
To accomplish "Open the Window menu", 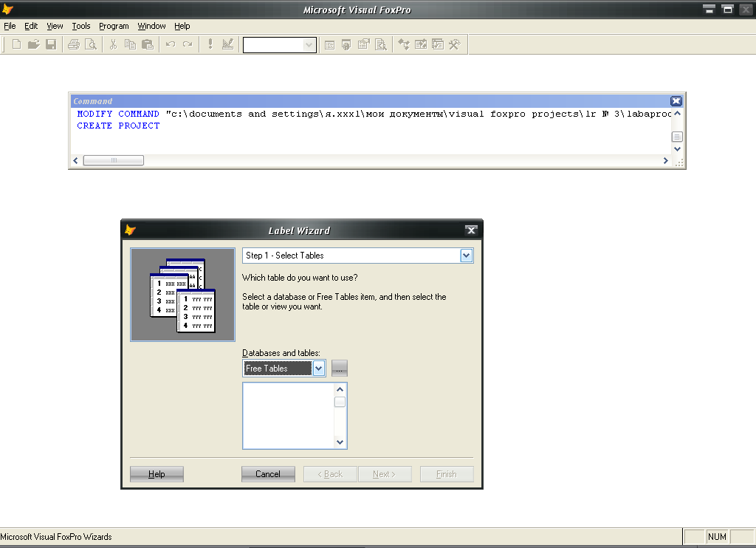I will point(151,26).
